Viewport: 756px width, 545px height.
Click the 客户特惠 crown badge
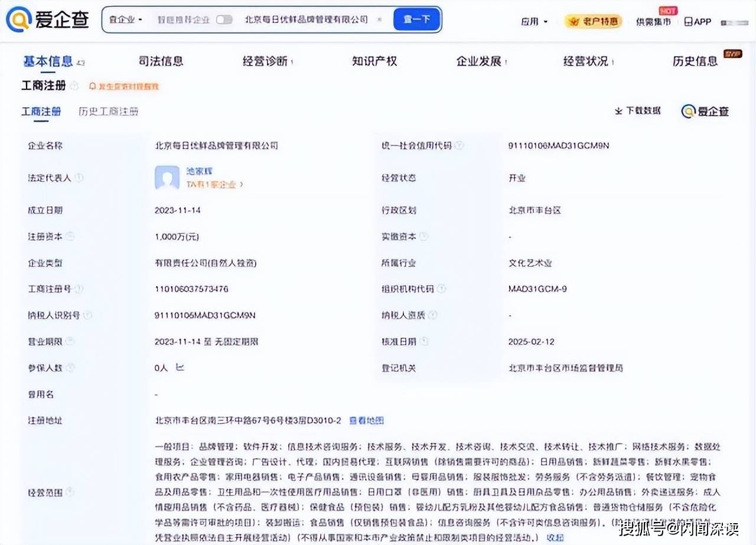pos(593,20)
